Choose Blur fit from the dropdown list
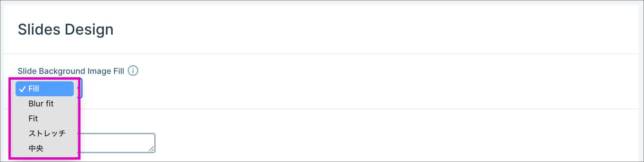The width and height of the screenshot is (644, 162). point(41,104)
